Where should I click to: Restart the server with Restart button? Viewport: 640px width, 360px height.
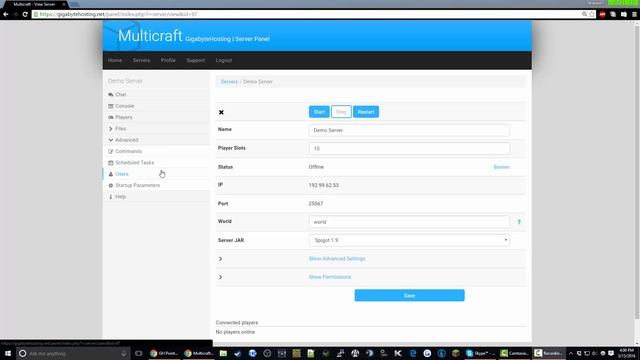click(366, 112)
